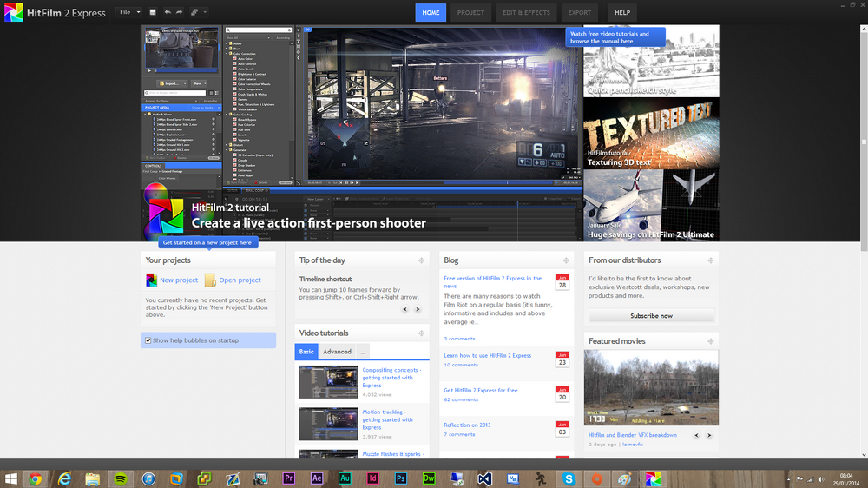This screenshot has height=488, width=868.
Task: Open the File dropdown menu
Action: 129,12
